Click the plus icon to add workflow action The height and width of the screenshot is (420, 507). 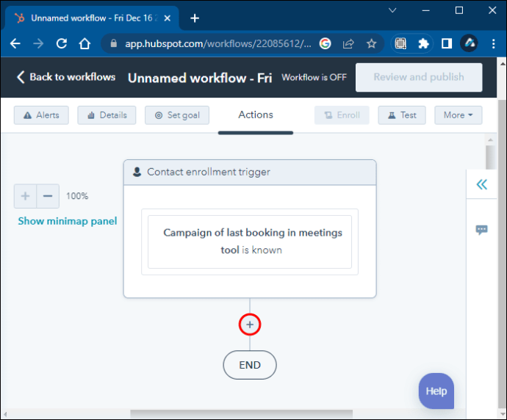point(250,325)
